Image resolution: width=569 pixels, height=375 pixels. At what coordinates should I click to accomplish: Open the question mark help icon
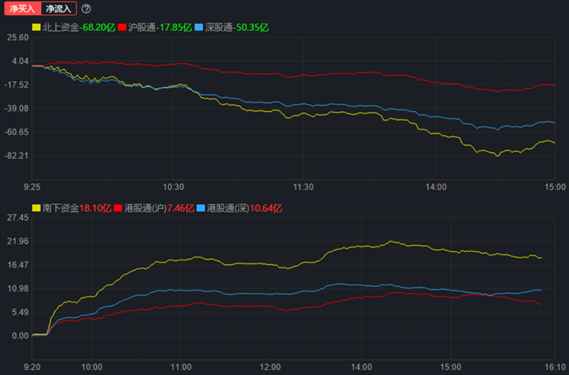(86, 9)
